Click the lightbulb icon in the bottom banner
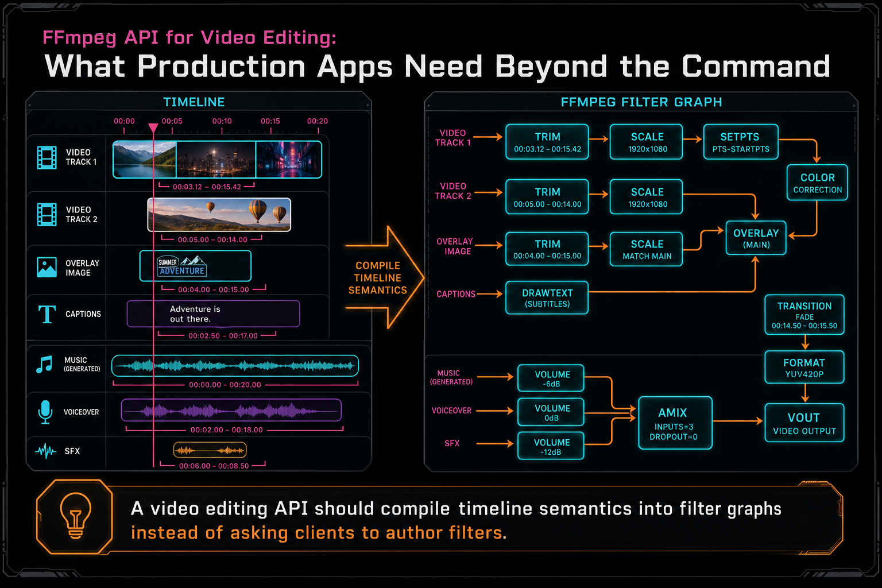The height and width of the screenshot is (588, 882). point(76,515)
